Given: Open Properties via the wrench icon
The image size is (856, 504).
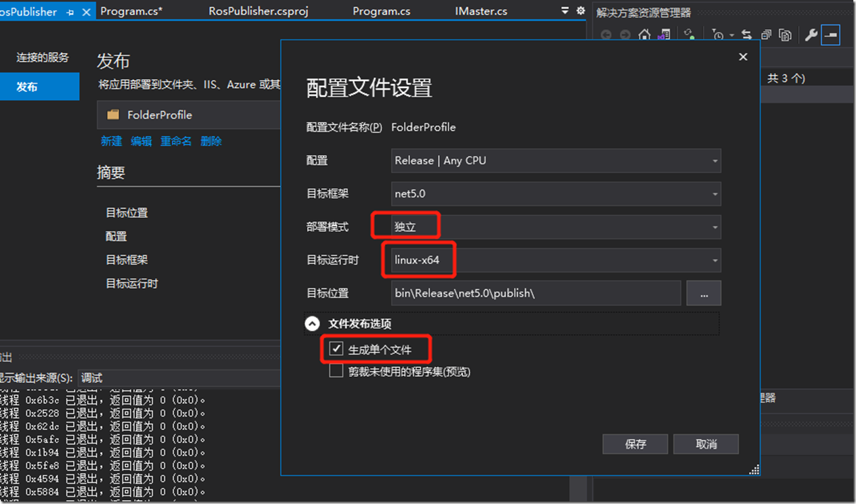Looking at the screenshot, I should [x=811, y=35].
